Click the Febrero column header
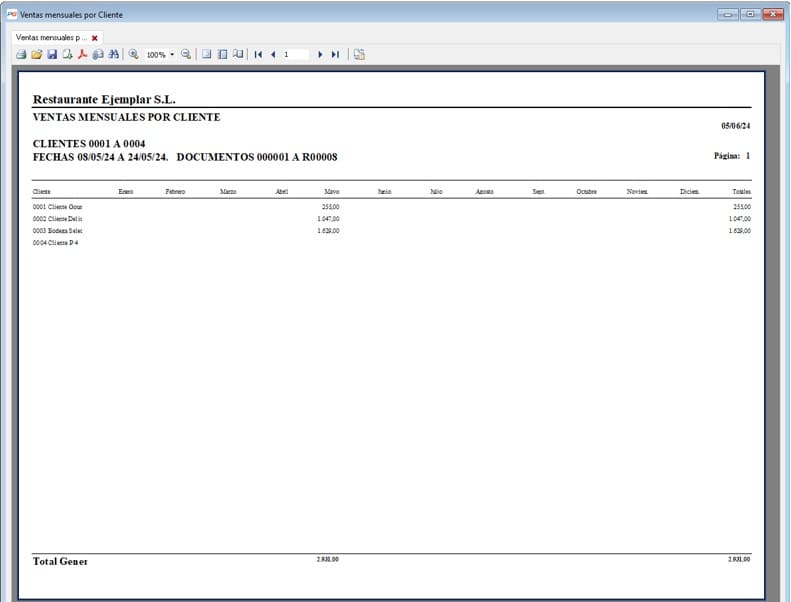 (175, 192)
